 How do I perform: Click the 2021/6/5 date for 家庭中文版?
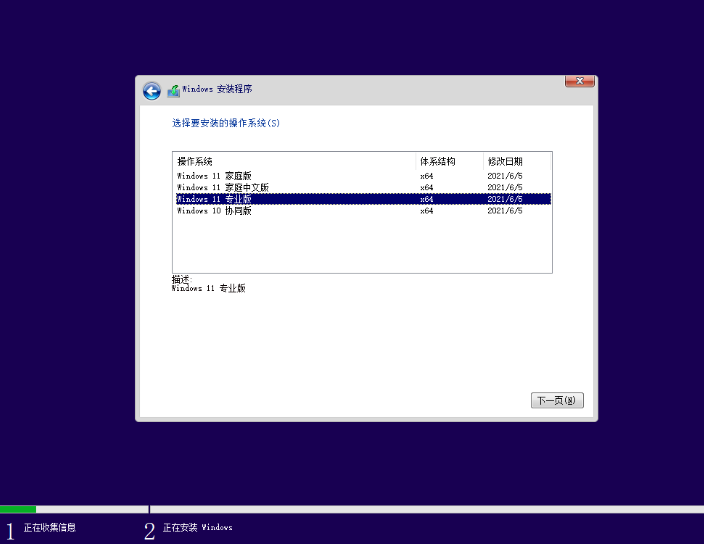[504, 187]
